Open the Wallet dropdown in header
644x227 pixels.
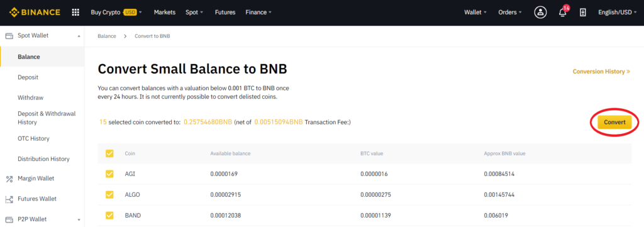pyautogui.click(x=475, y=13)
